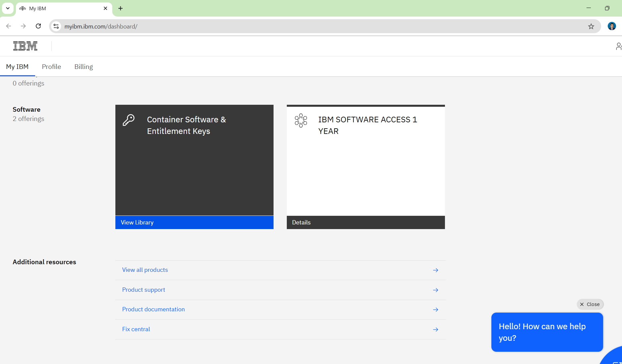622x364 pixels.
Task: Open a new browser tab
Action: (x=121, y=8)
